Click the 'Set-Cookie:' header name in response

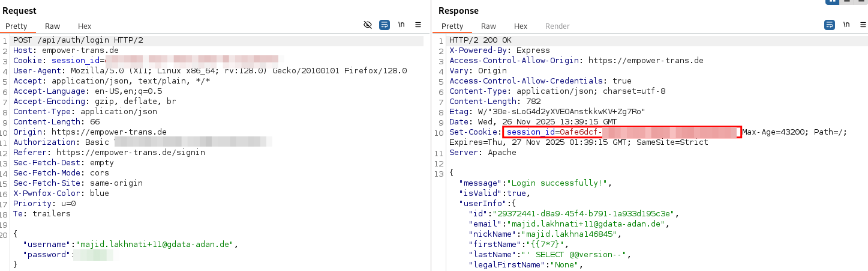tap(475, 132)
